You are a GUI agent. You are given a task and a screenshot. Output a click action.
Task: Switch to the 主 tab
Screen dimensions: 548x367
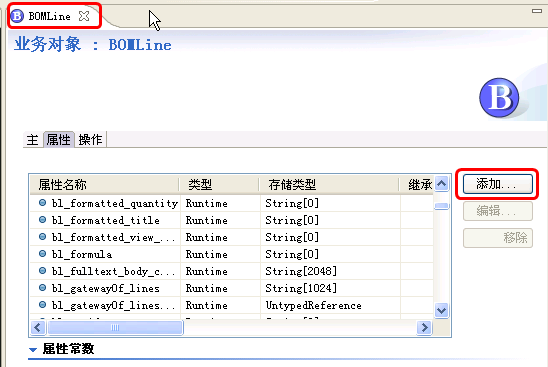tap(33, 140)
